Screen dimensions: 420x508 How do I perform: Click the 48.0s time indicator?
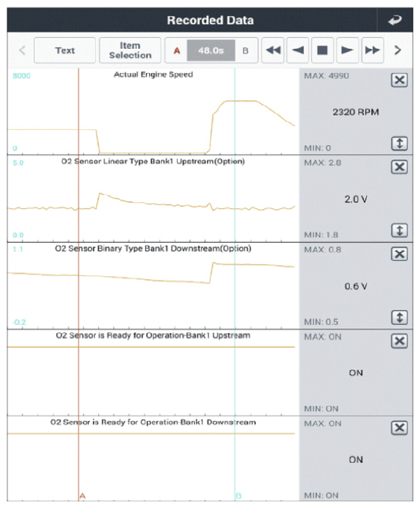click(x=211, y=50)
